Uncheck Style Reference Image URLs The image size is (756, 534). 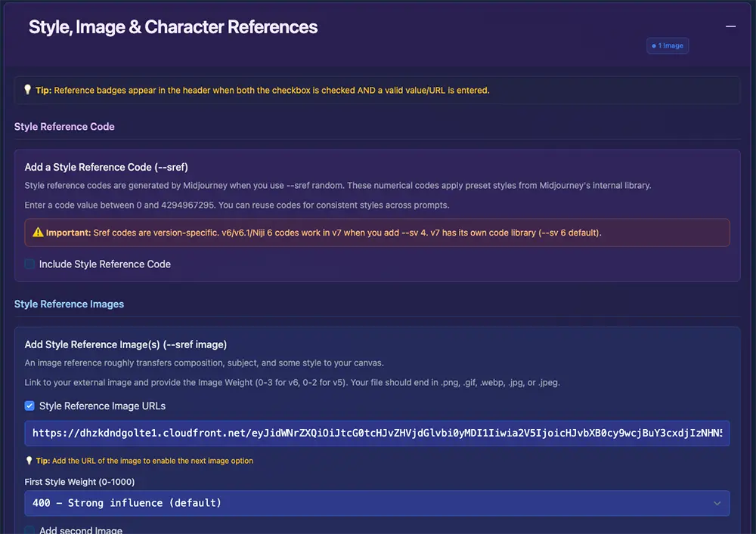click(x=29, y=406)
